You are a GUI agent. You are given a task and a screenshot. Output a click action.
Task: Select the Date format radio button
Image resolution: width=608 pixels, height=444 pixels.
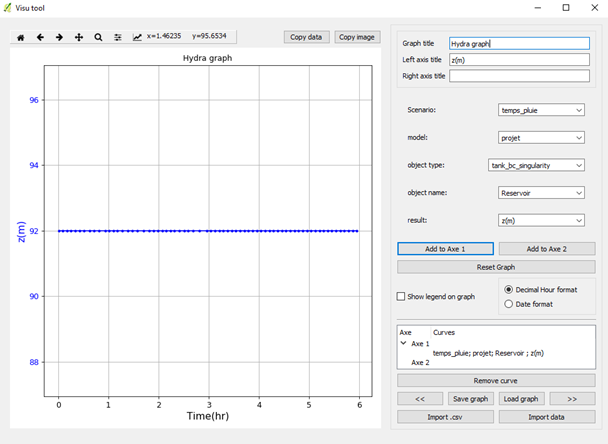point(508,304)
